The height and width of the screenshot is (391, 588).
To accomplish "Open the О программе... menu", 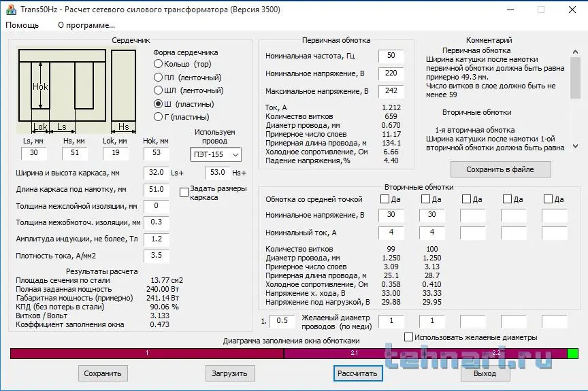I will [x=86, y=25].
